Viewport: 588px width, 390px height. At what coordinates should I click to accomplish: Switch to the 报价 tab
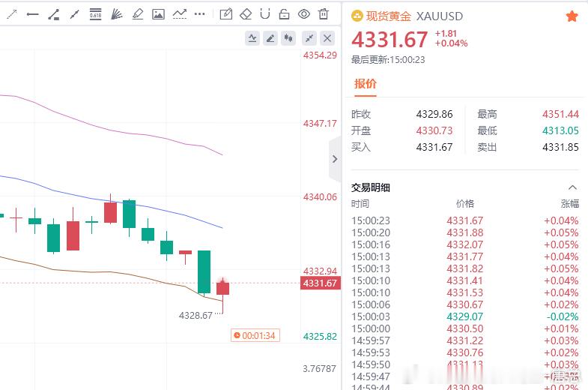click(x=366, y=84)
